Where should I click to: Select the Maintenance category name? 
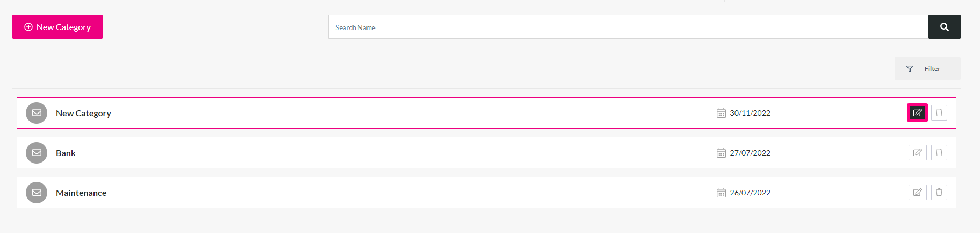click(81, 193)
